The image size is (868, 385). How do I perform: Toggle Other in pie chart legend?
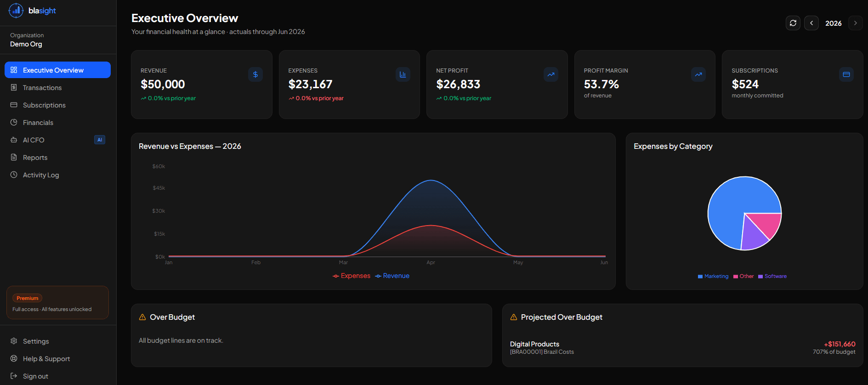pyautogui.click(x=743, y=276)
